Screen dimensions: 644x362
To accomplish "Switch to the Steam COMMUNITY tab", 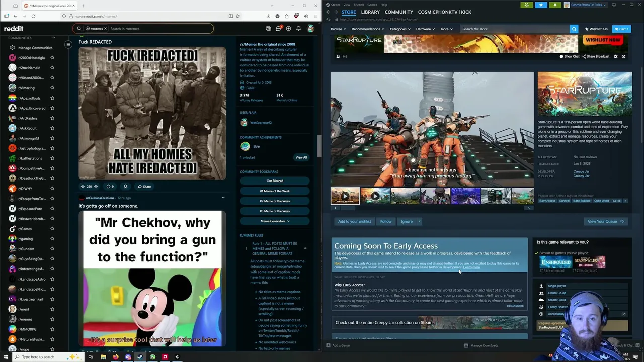I will coord(399,12).
